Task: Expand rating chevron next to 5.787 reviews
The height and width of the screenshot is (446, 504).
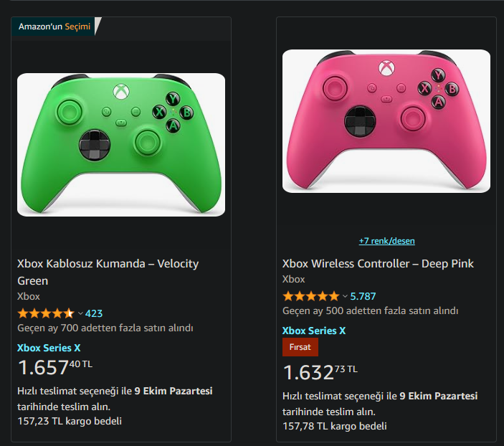Action: (346, 296)
